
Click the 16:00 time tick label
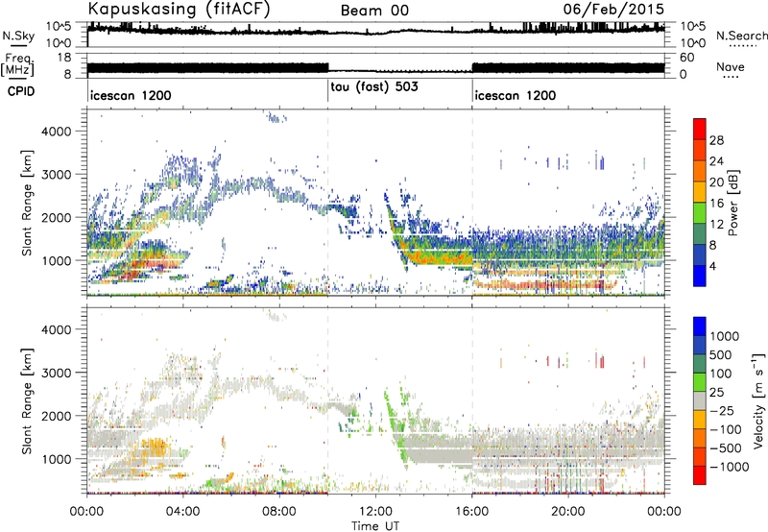[472, 512]
